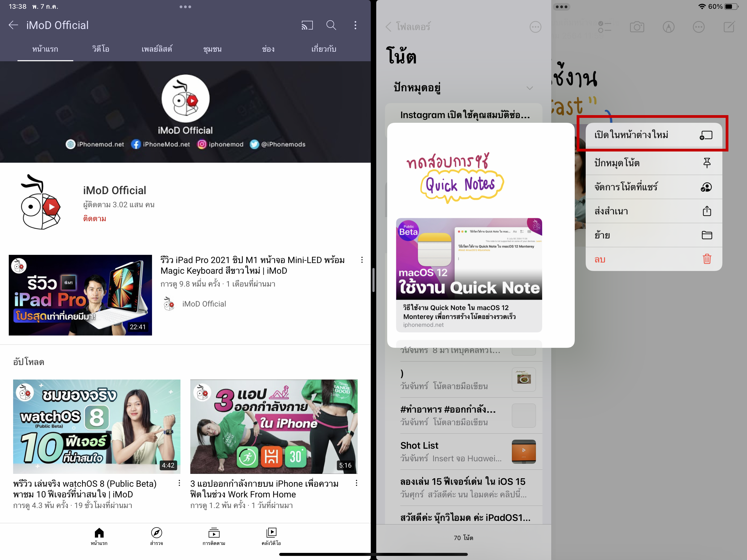Collapse the ปักหมุดอยู่ pinned section chevron

tap(530, 88)
